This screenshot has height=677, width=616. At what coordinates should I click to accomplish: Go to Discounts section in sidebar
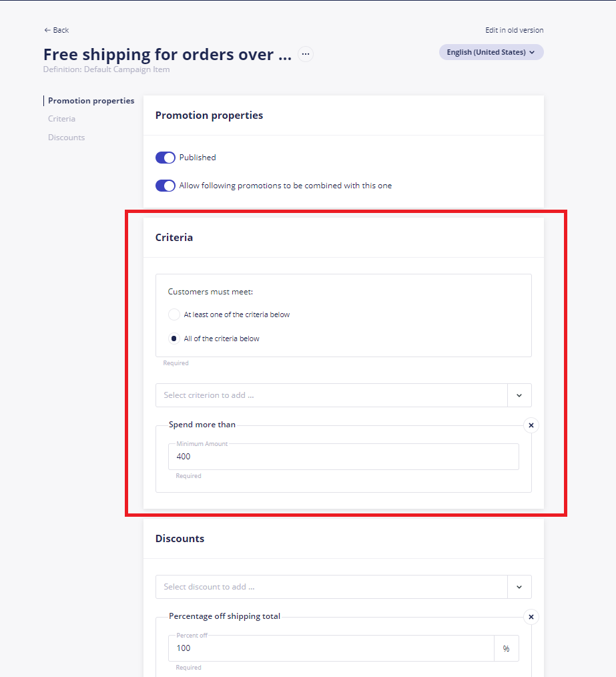pyautogui.click(x=67, y=138)
